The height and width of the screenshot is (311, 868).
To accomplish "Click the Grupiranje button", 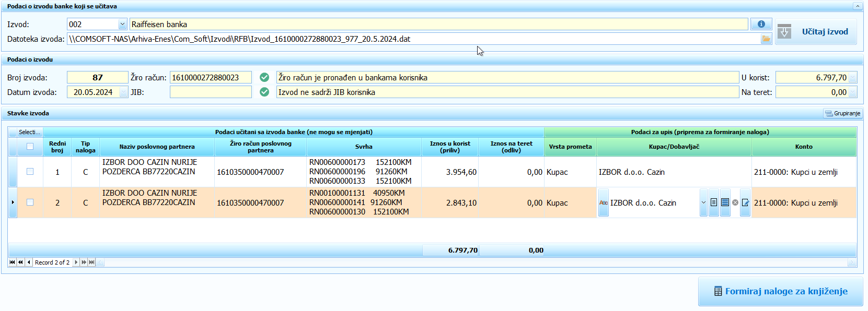I will 842,113.
